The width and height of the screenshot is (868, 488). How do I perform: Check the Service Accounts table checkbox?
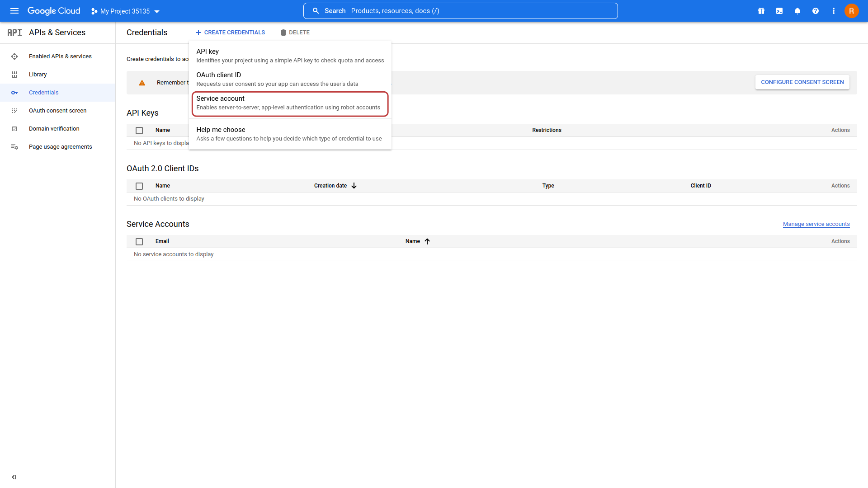139,241
